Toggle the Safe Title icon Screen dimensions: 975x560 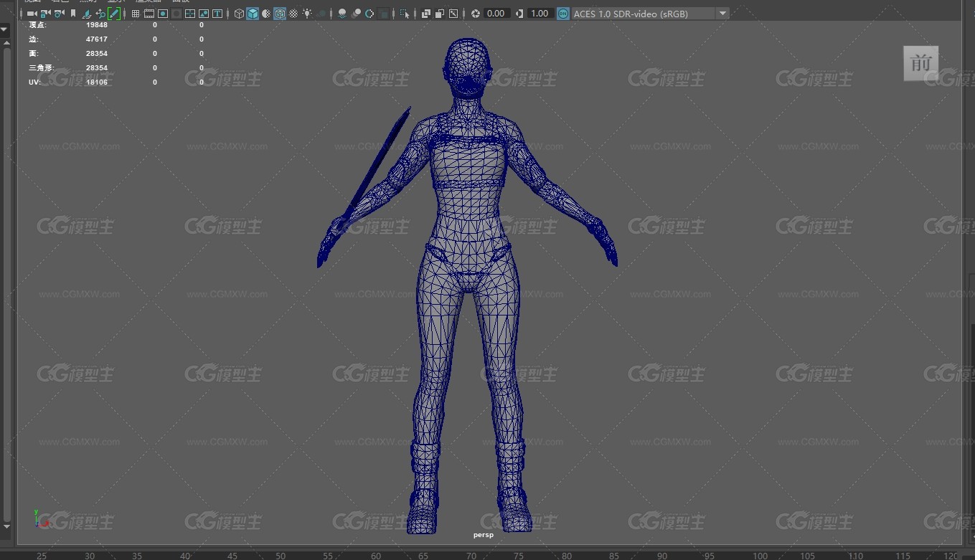coord(217,14)
